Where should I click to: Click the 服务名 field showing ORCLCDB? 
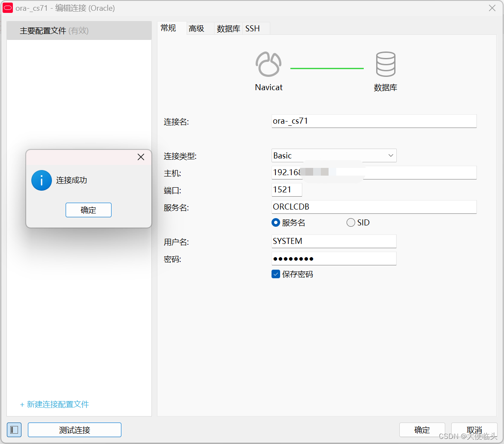tap(374, 207)
